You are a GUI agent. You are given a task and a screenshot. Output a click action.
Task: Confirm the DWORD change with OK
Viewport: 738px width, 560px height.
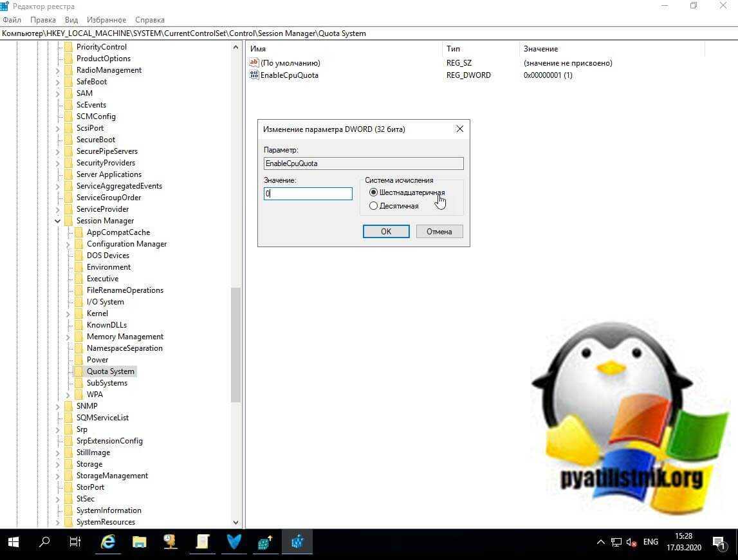386,231
